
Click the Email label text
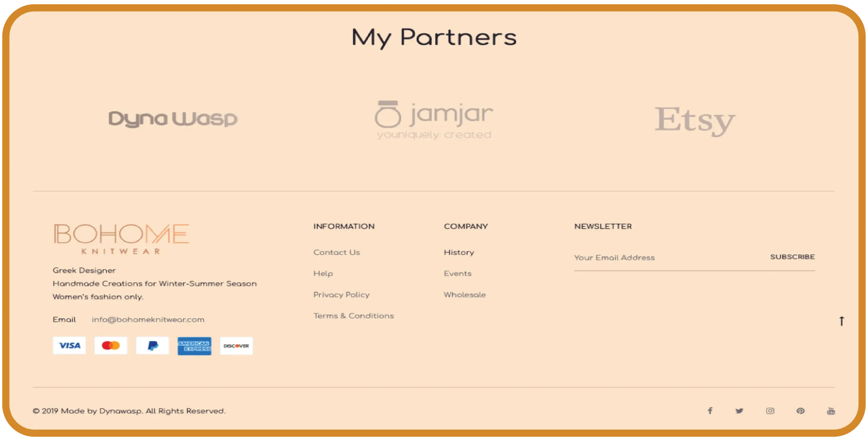click(x=64, y=320)
